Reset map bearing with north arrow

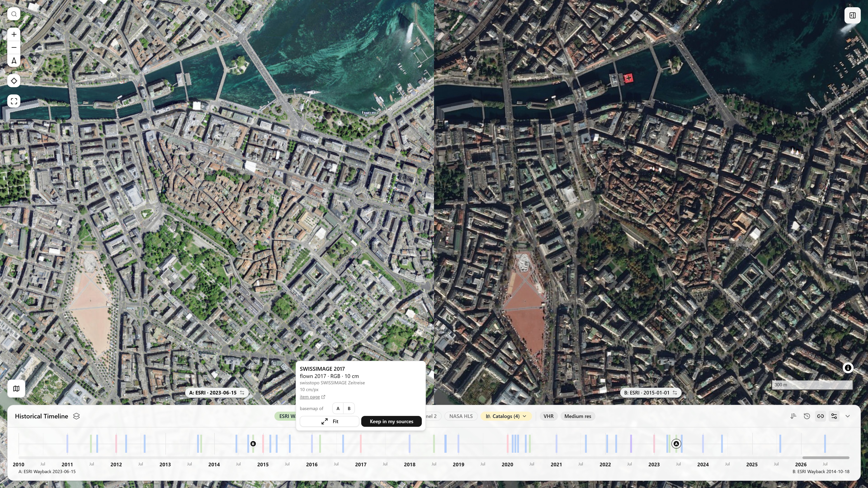point(14,61)
